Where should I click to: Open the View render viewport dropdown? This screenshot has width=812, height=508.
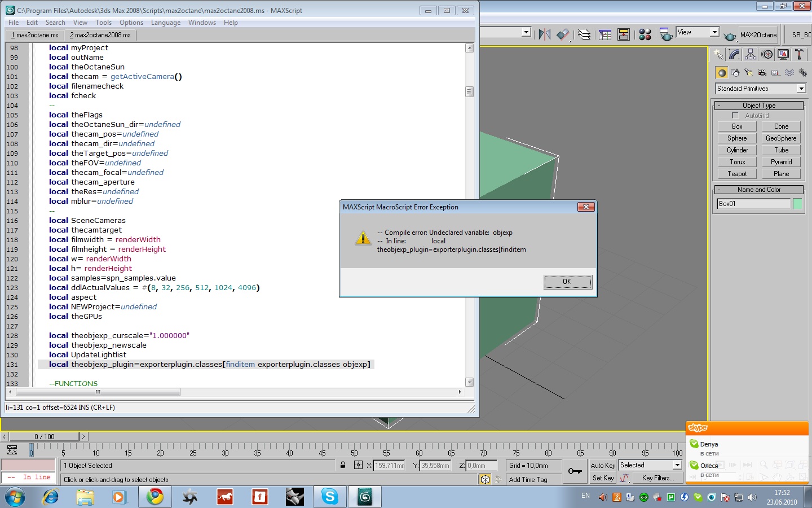[x=698, y=32]
